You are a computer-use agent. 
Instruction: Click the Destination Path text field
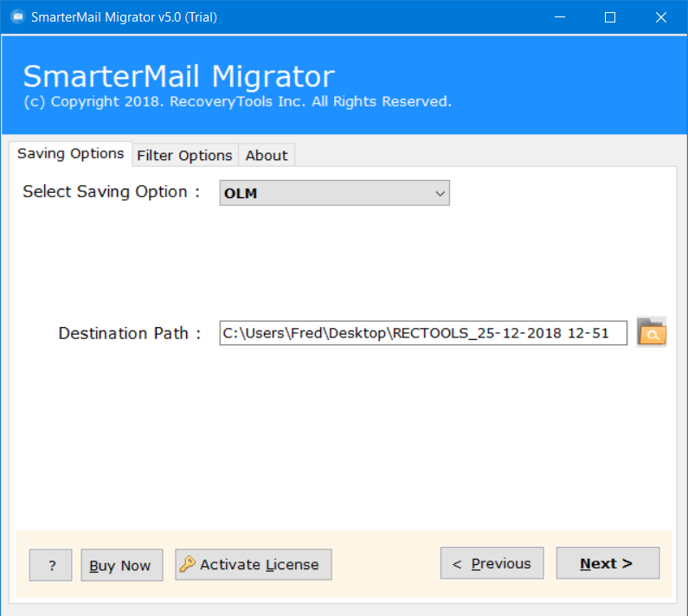click(x=423, y=333)
